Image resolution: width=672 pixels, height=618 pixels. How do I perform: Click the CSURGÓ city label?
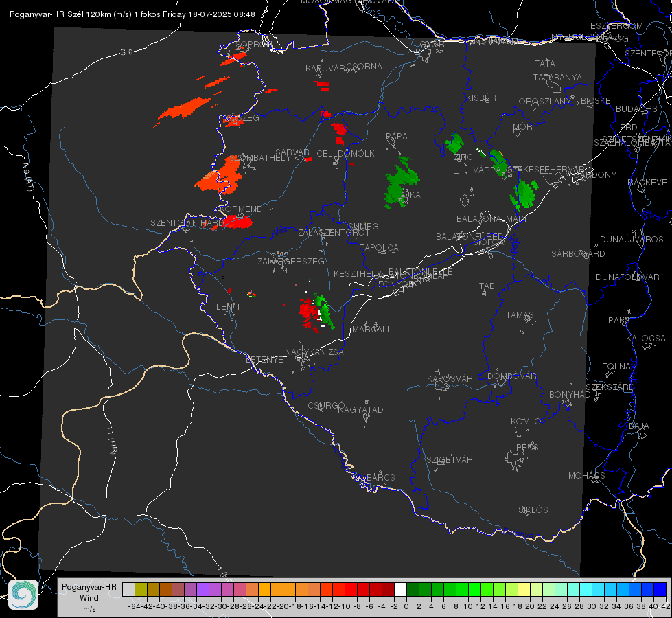point(326,406)
